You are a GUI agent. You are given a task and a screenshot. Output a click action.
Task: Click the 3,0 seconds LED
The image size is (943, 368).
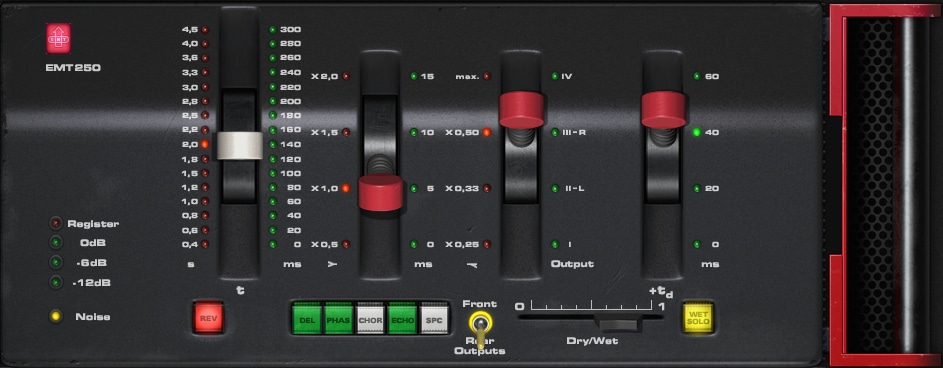[x=205, y=87]
